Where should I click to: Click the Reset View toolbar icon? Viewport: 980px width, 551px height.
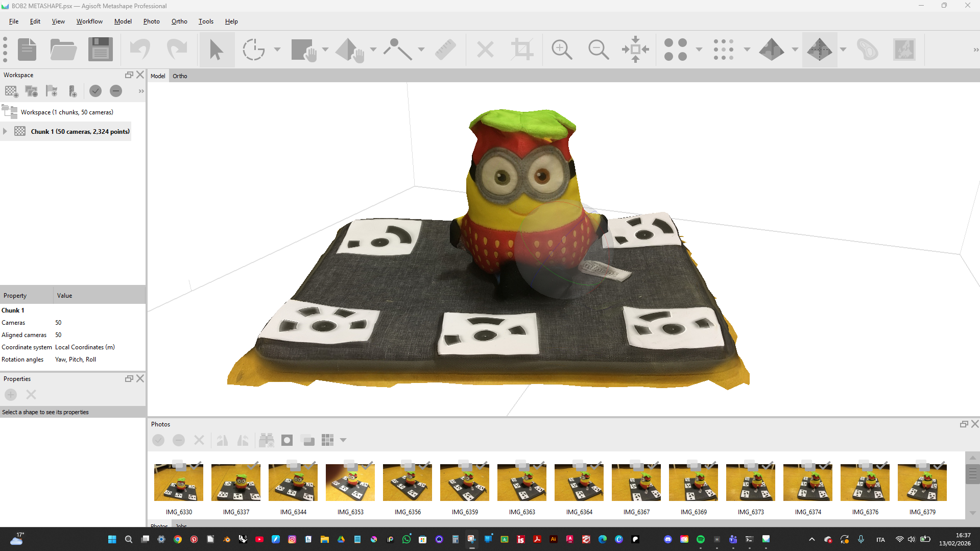coord(635,49)
